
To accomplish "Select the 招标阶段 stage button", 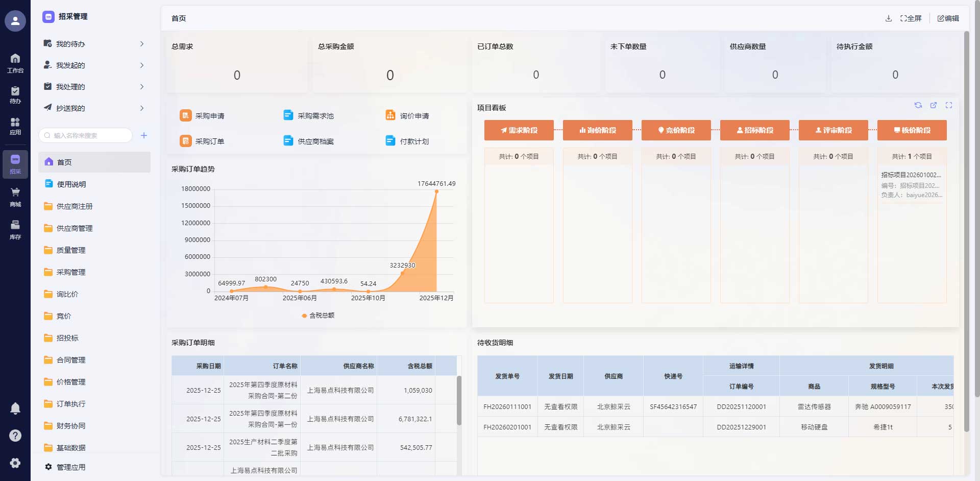I will coord(755,130).
